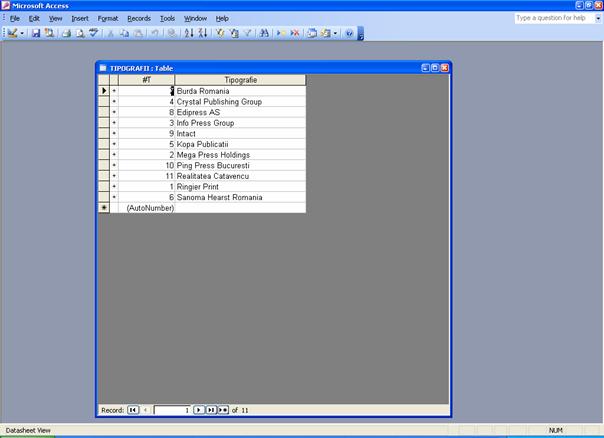This screenshot has height=438, width=604.
Task: Click the Print toolbar icon
Action: click(x=65, y=33)
